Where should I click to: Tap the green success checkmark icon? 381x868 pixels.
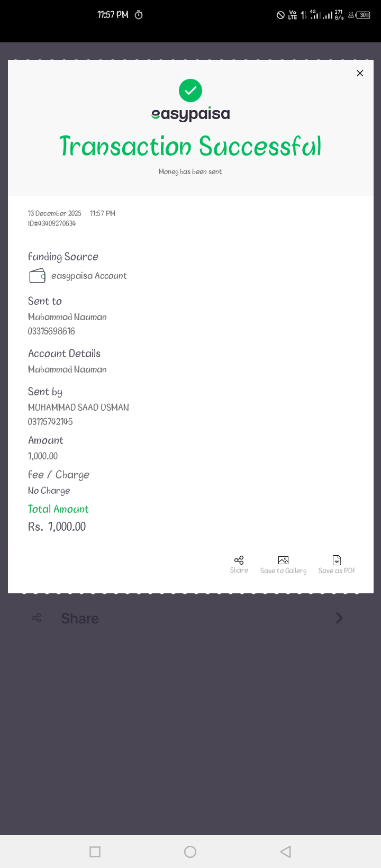pos(190,91)
